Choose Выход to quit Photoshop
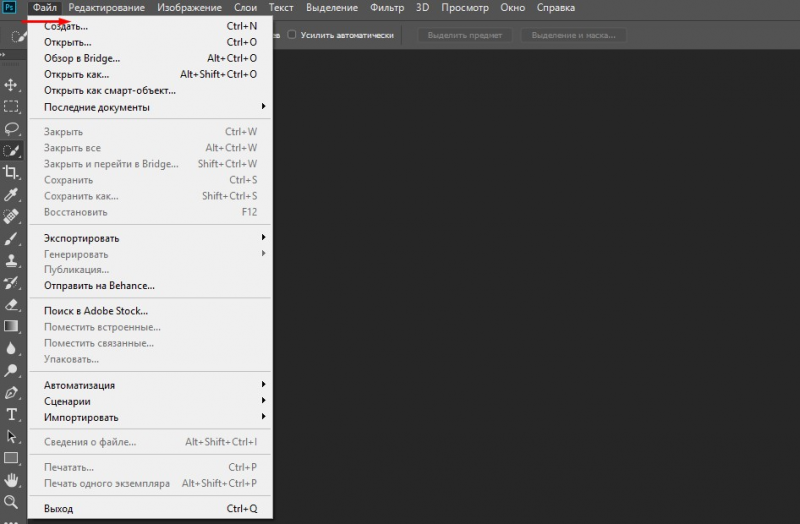This screenshot has width=800, height=524. click(151, 509)
